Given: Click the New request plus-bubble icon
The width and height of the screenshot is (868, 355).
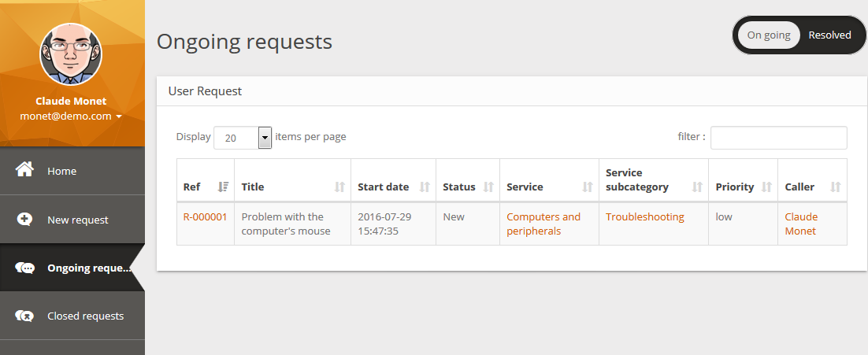Looking at the screenshot, I should pyautogui.click(x=24, y=220).
